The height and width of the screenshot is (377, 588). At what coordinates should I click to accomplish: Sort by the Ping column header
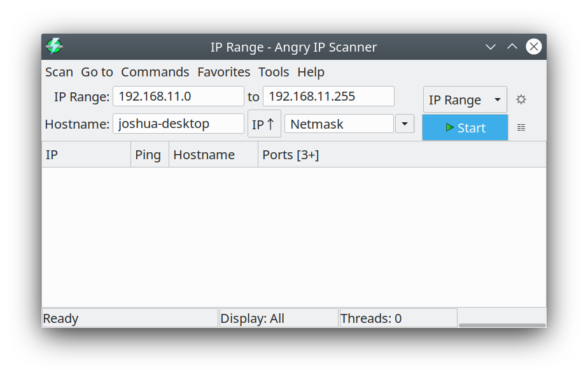pos(150,155)
